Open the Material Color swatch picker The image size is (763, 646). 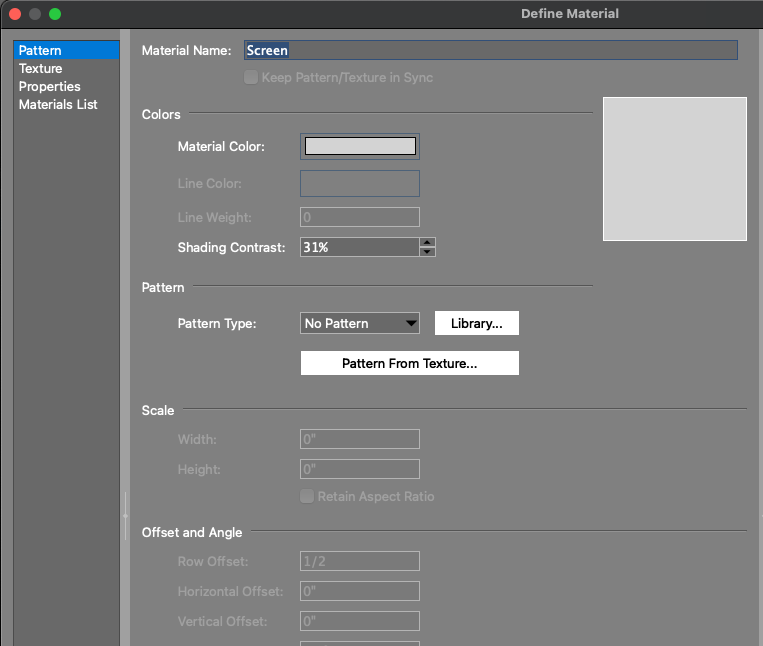[360, 146]
